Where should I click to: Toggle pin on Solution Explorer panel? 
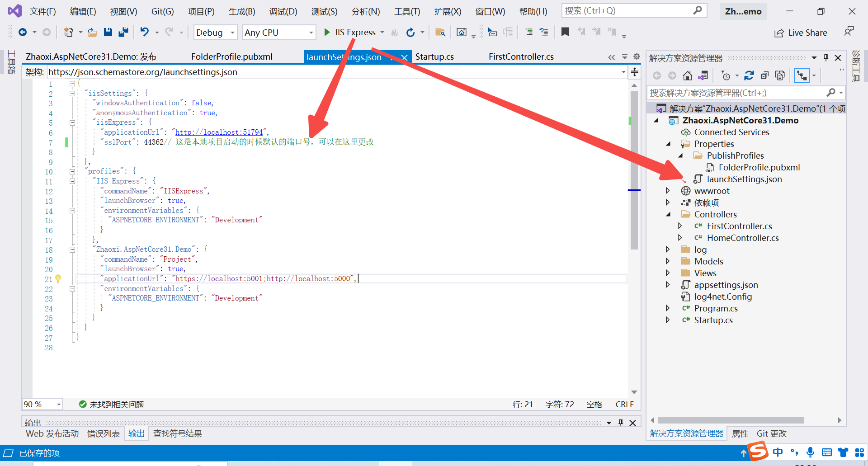pos(826,58)
